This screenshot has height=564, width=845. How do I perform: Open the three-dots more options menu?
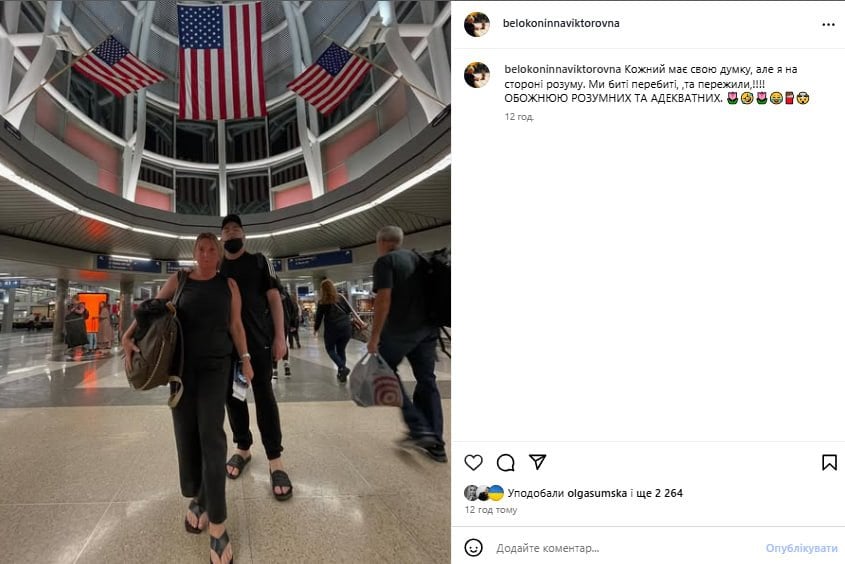(x=828, y=24)
